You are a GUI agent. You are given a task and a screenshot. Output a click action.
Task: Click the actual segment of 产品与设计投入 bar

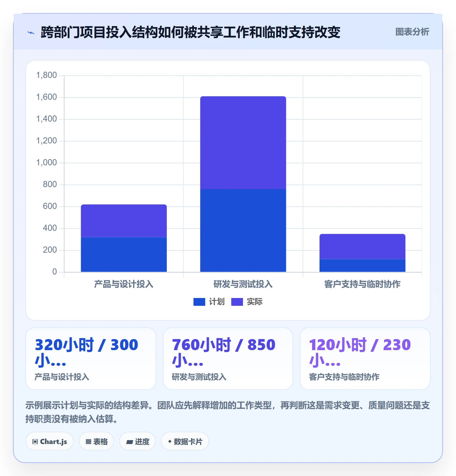click(124, 221)
